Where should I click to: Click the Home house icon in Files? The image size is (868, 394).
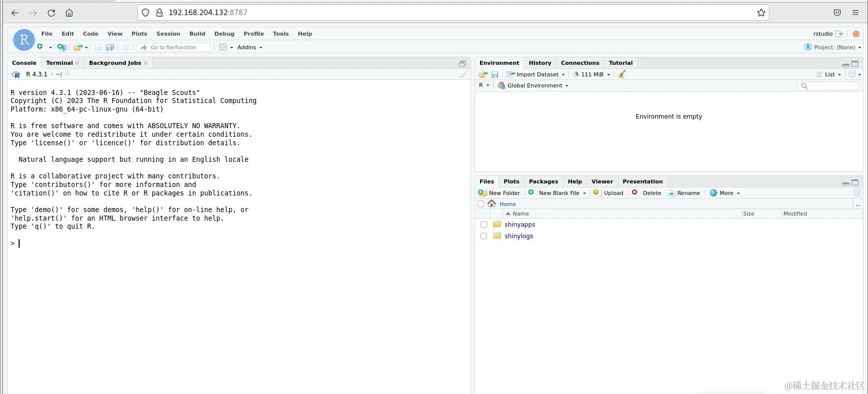pyautogui.click(x=492, y=204)
